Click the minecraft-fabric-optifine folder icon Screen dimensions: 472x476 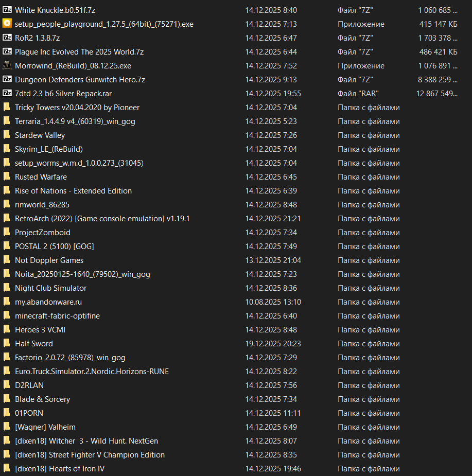click(7, 316)
